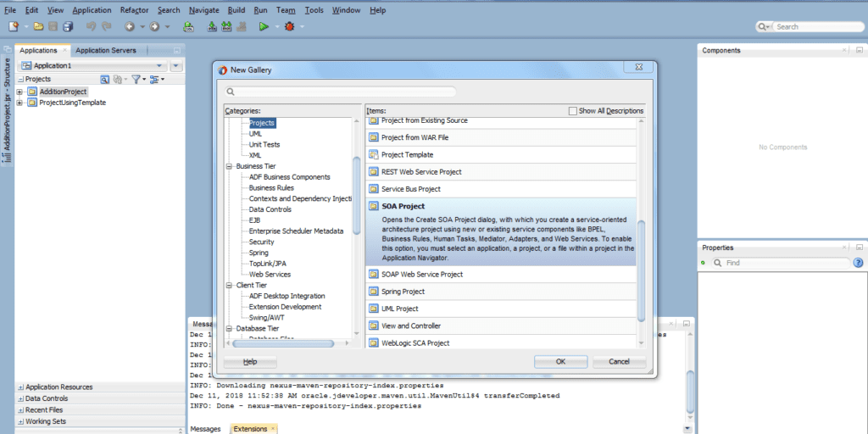Click the navigator display options icon

pyautogui.click(x=154, y=80)
